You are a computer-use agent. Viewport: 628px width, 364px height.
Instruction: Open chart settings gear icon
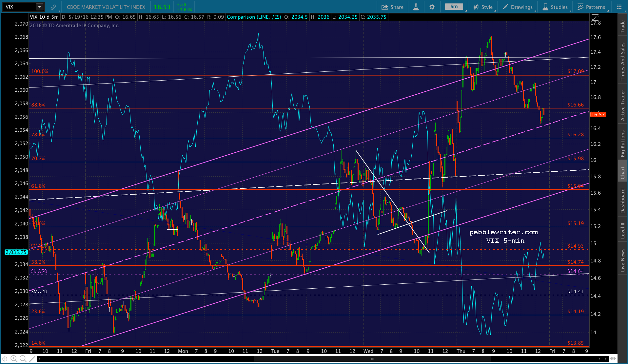point(432,7)
